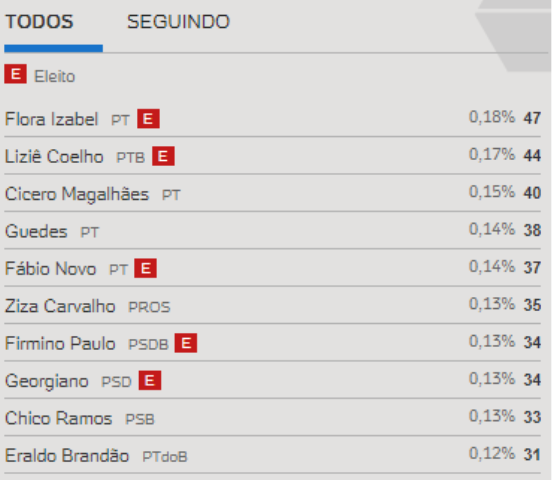553x480 pixels.
Task: Open Cicero Magalhães candidate row
Action: 272,194
